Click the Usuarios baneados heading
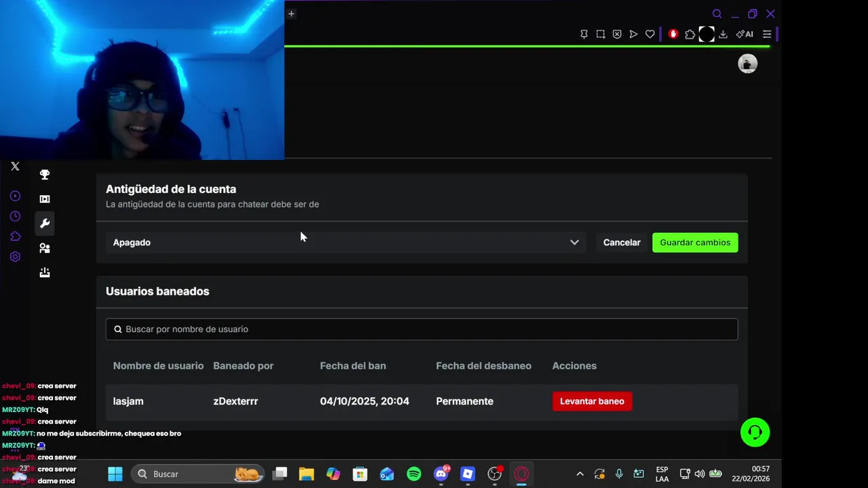This screenshot has height=488, width=868. click(157, 291)
